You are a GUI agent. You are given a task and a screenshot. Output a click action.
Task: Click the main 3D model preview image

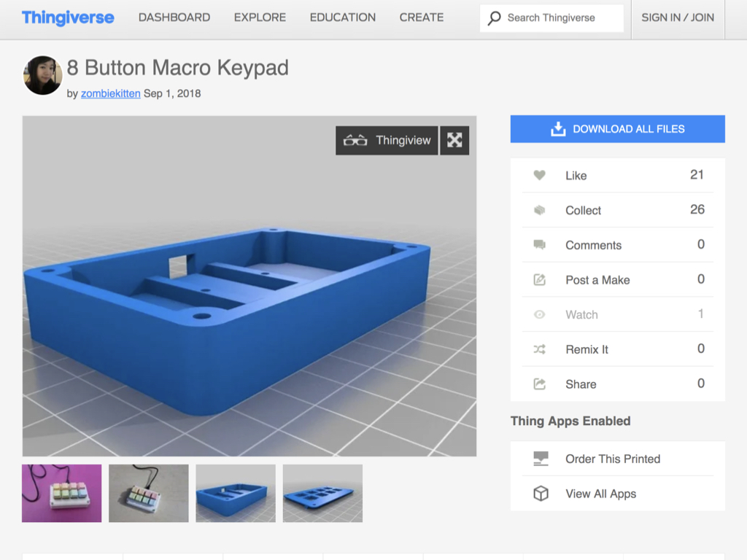pos(249,286)
